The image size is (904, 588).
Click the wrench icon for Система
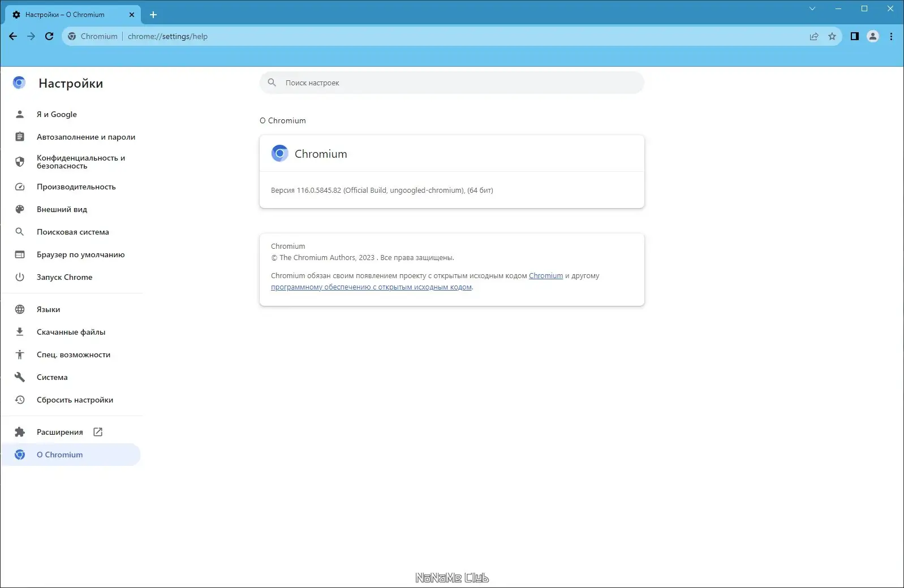[x=20, y=377]
